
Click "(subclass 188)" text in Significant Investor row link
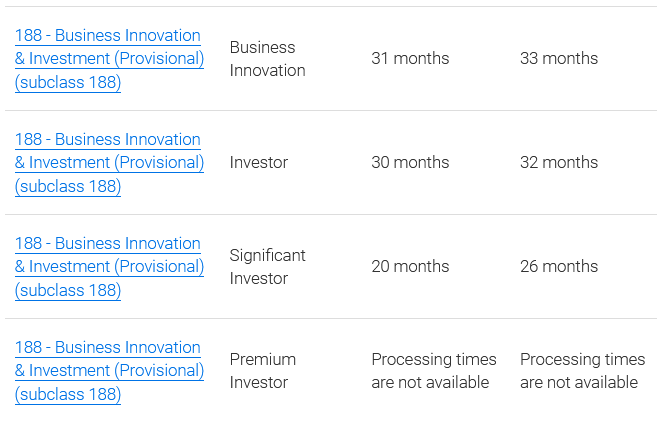[68, 291]
